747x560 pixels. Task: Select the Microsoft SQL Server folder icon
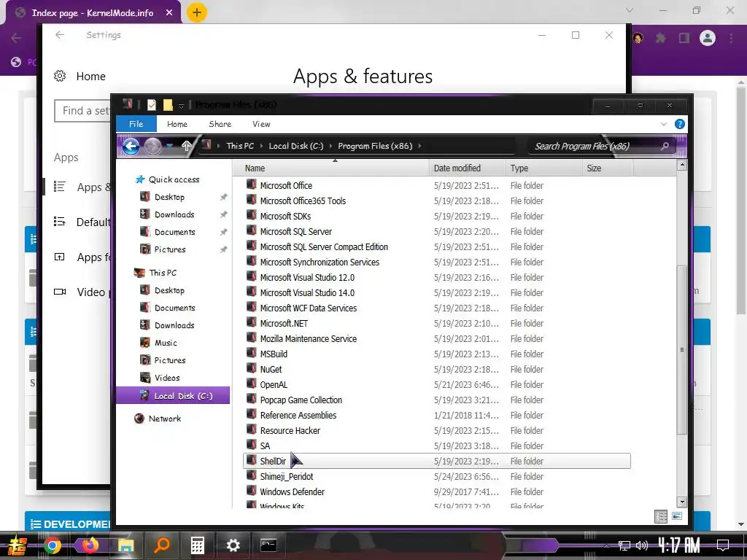point(252,231)
